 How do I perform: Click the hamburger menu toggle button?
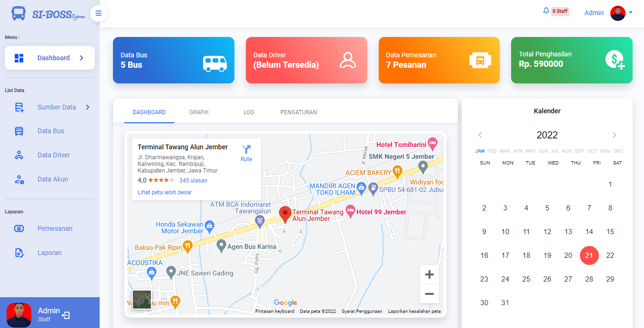98,13
